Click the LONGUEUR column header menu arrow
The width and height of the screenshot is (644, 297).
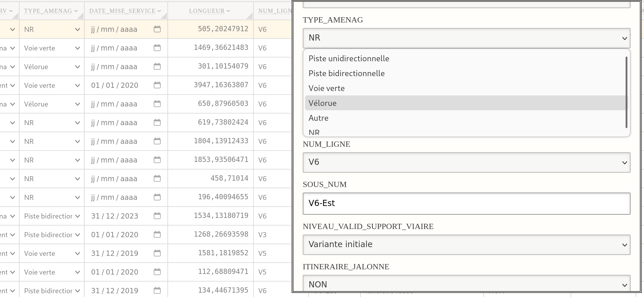228,11
